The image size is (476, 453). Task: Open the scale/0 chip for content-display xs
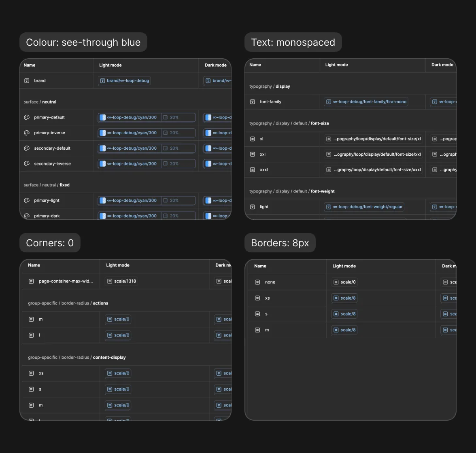[x=118, y=373]
